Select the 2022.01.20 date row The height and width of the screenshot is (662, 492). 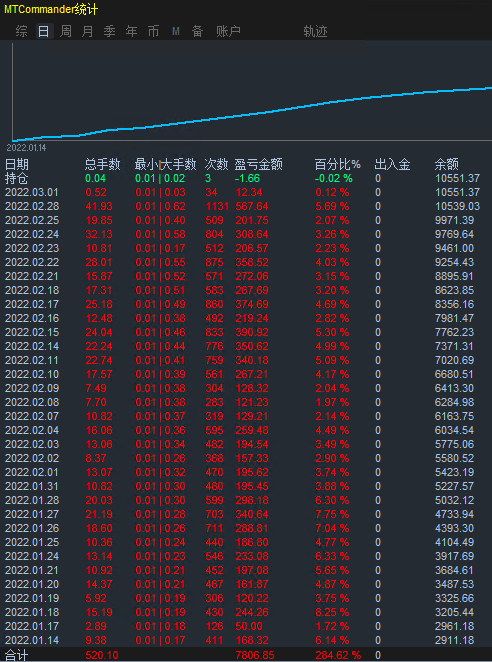point(32,584)
